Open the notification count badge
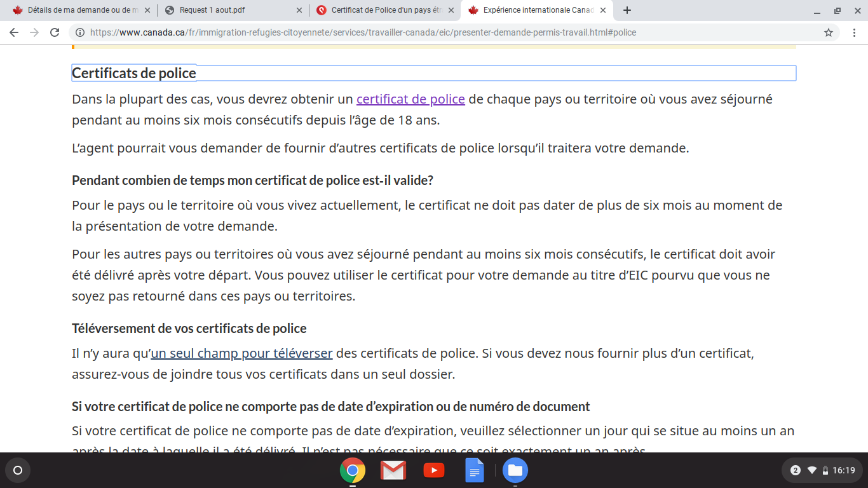Viewport: 868px width, 488px height. pos(796,471)
